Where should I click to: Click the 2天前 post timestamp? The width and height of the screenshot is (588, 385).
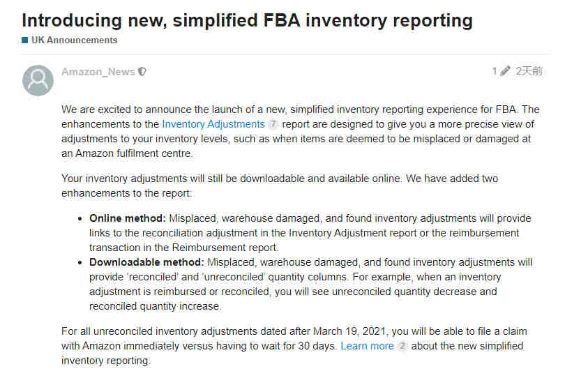[529, 71]
